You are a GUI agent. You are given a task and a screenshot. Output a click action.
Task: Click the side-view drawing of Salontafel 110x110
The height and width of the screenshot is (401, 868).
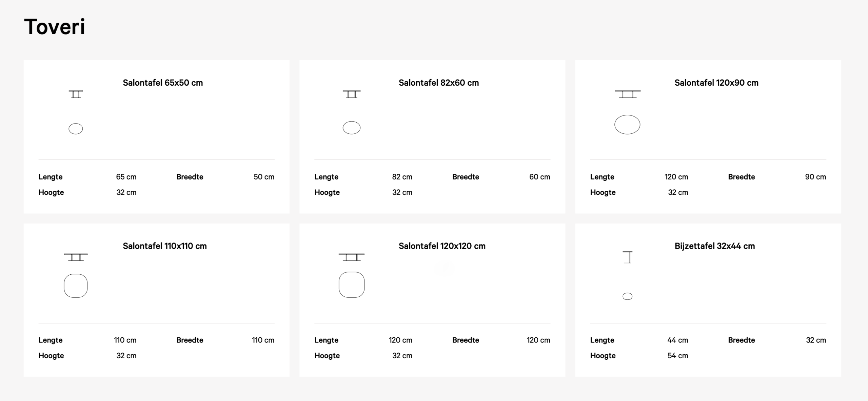[76, 257]
